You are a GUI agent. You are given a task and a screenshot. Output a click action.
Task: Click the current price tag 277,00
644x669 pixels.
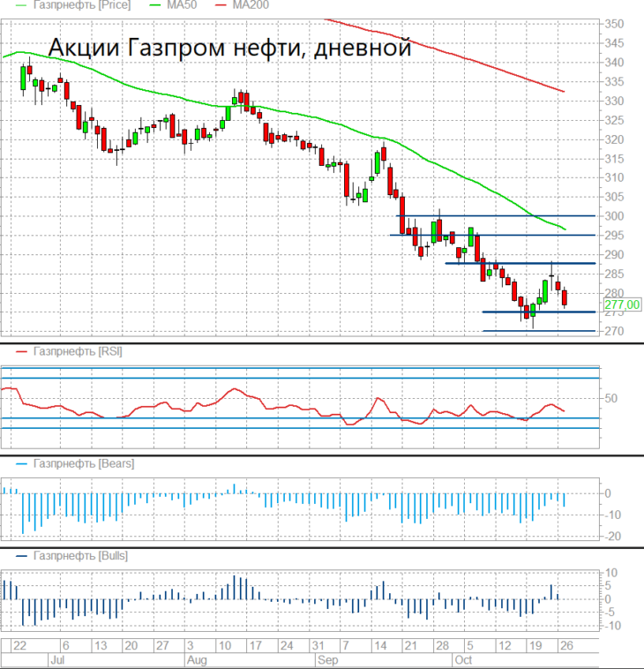pos(622,304)
